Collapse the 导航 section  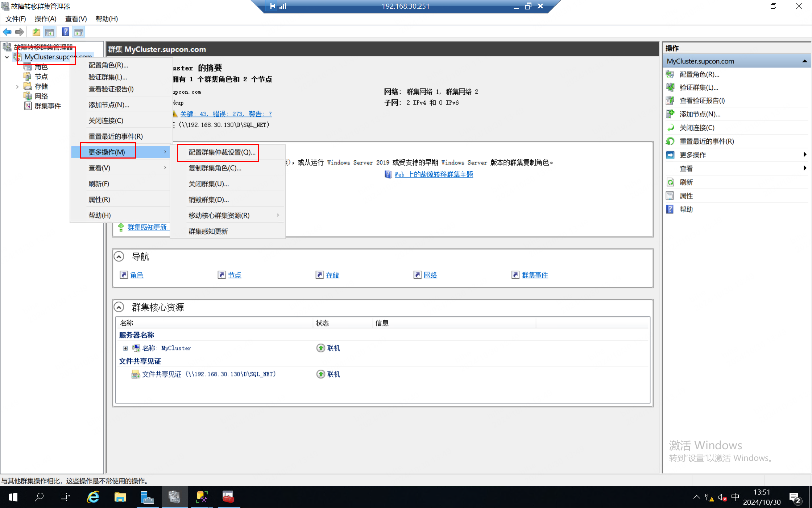point(119,257)
